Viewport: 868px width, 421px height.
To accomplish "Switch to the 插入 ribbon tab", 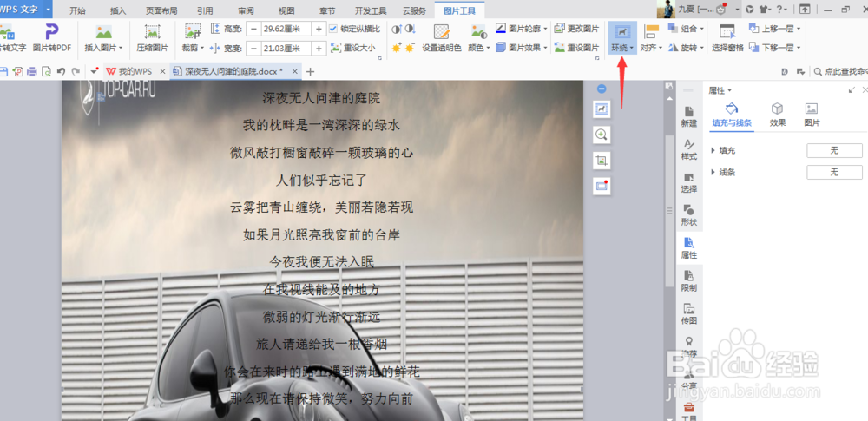I will pyautogui.click(x=118, y=10).
